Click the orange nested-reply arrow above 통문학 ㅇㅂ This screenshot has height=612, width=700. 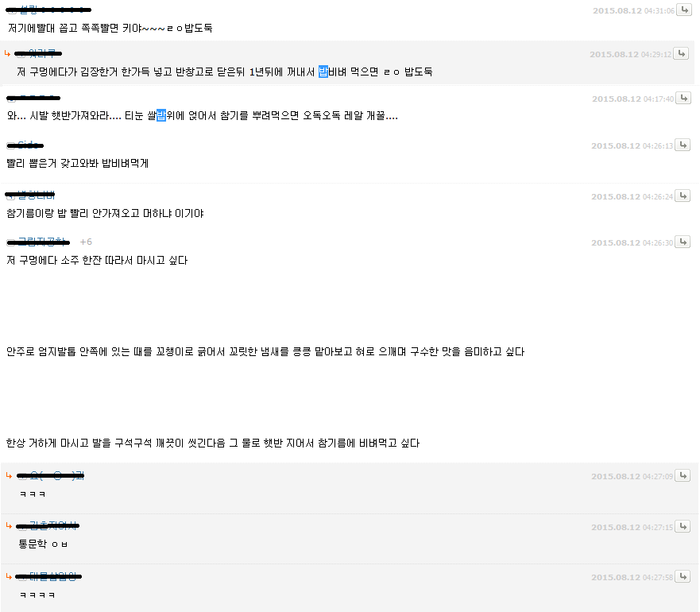9,526
